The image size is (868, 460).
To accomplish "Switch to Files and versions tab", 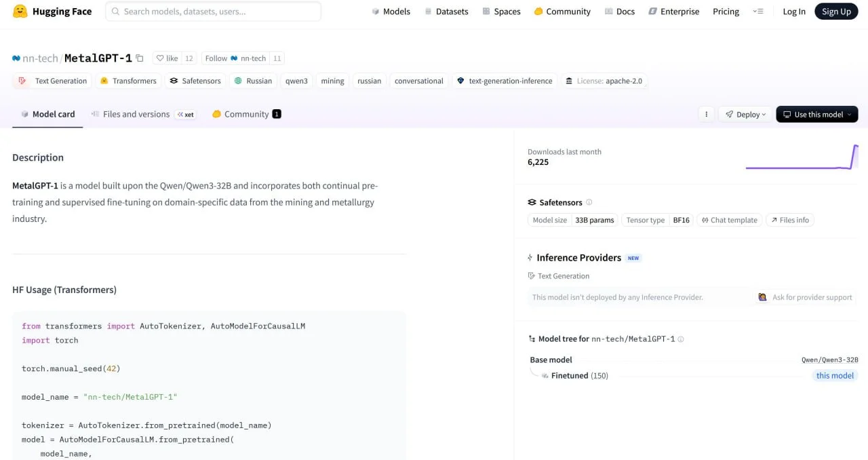I will (136, 114).
